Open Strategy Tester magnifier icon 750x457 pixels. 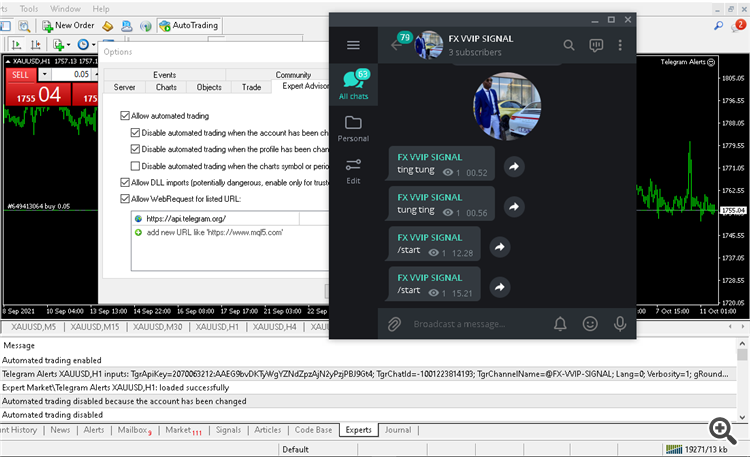[24, 26]
